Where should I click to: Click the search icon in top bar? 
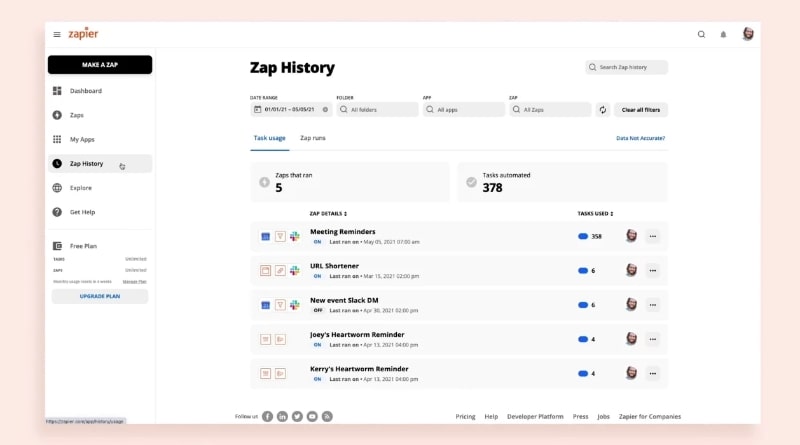701,34
